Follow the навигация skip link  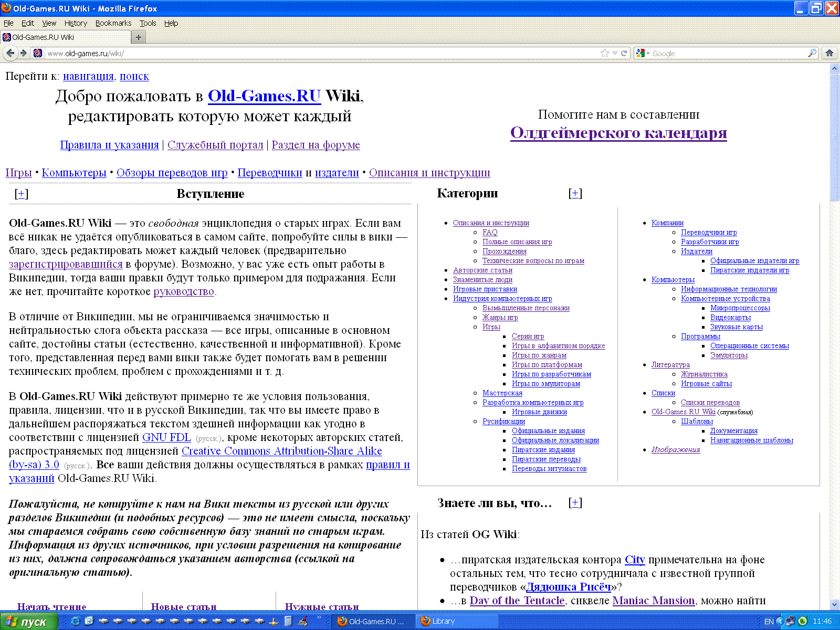[x=88, y=76]
